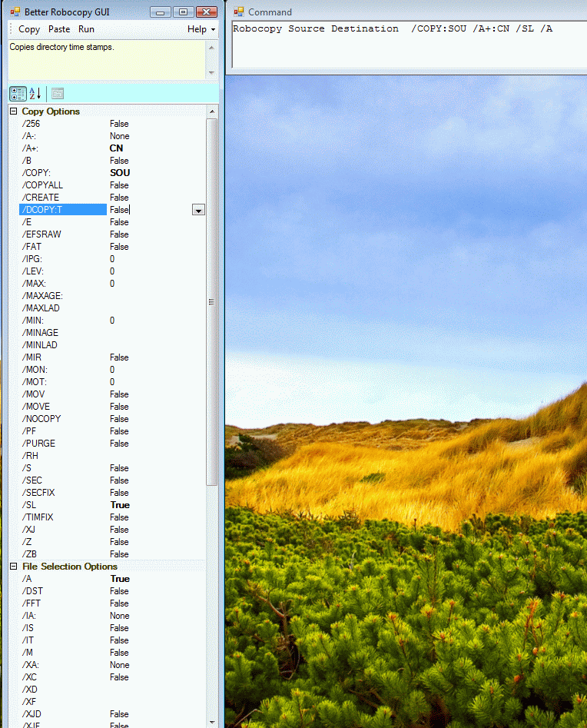Image resolution: width=587 pixels, height=728 pixels.
Task: Click the CN value of /A+:
Action: [116, 148]
